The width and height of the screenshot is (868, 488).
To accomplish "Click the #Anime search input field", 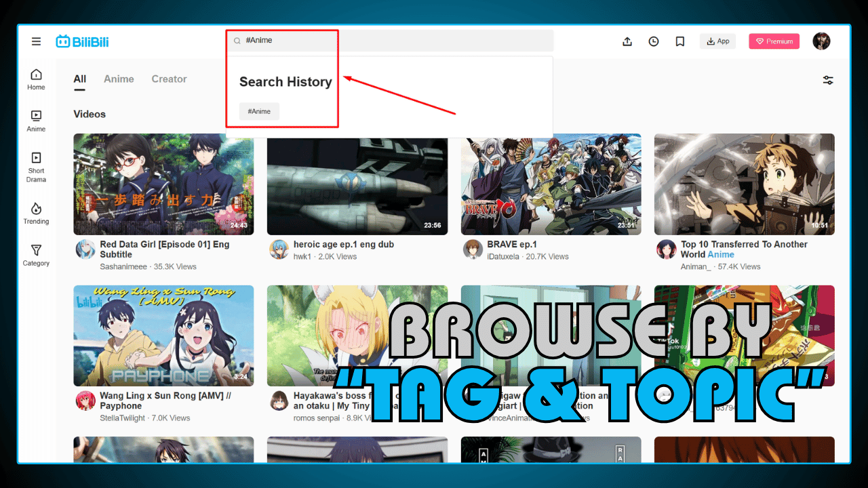I will coord(391,41).
